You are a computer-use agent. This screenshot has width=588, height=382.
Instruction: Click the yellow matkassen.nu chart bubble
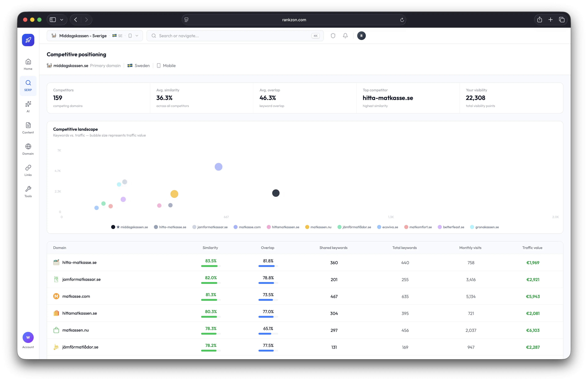174,194
